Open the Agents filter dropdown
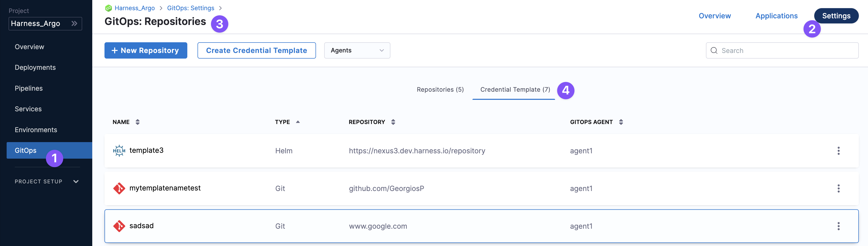Screen dimensions: 868x246 click(x=357, y=50)
